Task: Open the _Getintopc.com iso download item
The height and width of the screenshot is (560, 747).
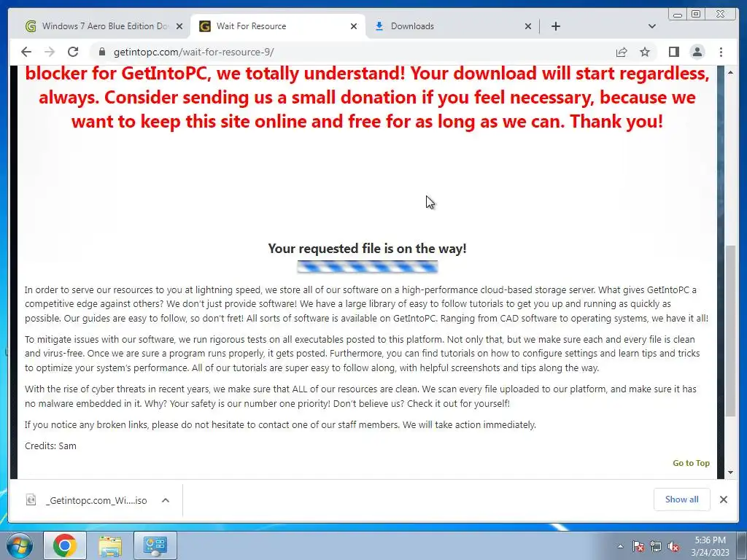Action: [x=96, y=500]
